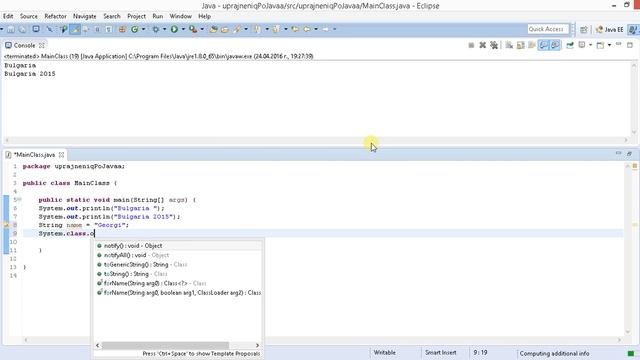Click the Back navigation arrow icon
This screenshot has height=360, width=640.
(307, 29)
